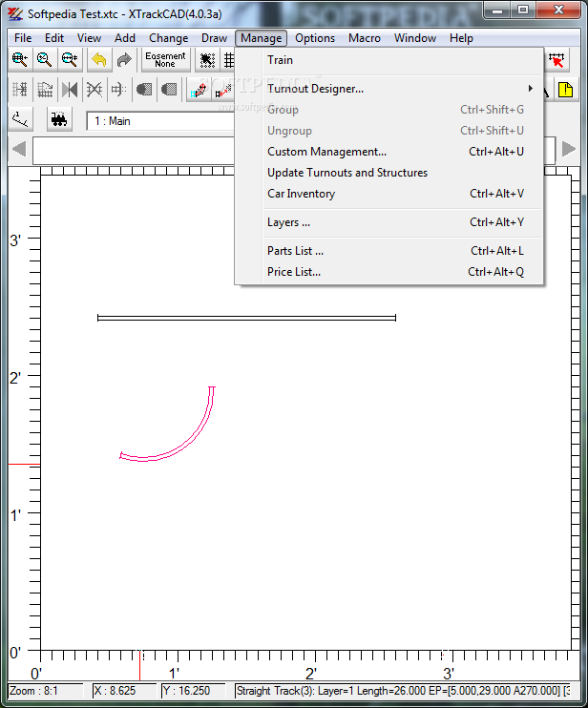Click the curved grid Modify track icon
The height and width of the screenshot is (708, 588).
click(44, 90)
